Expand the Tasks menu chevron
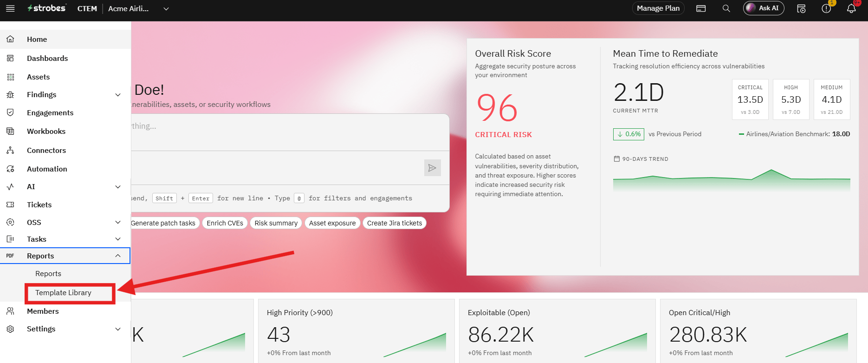This screenshot has height=363, width=868. tap(118, 239)
